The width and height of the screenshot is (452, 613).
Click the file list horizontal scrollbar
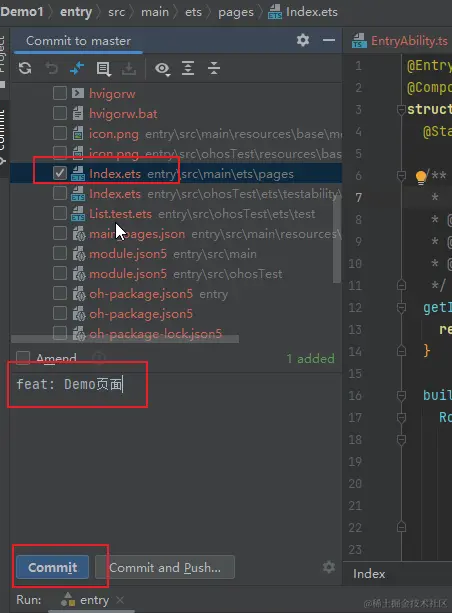point(125,339)
